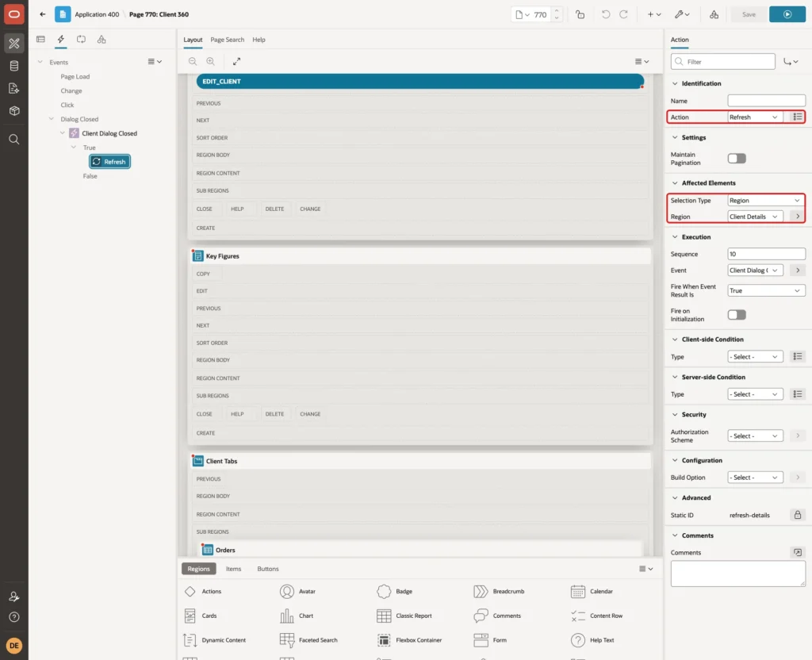This screenshot has width=812, height=660.
Task: Click the page lock icon in toolbar
Action: [580, 14]
